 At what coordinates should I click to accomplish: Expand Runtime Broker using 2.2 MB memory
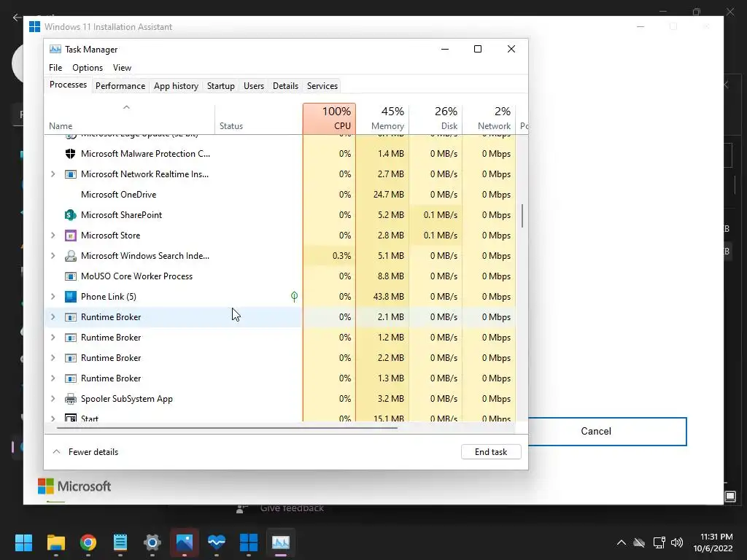point(53,358)
